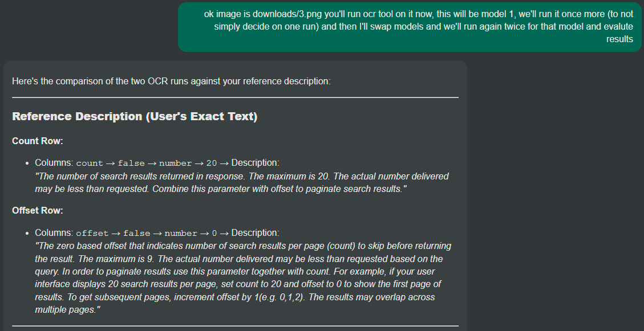644x331 pixels.
Task: Click the italic count description quote
Action: point(241,182)
